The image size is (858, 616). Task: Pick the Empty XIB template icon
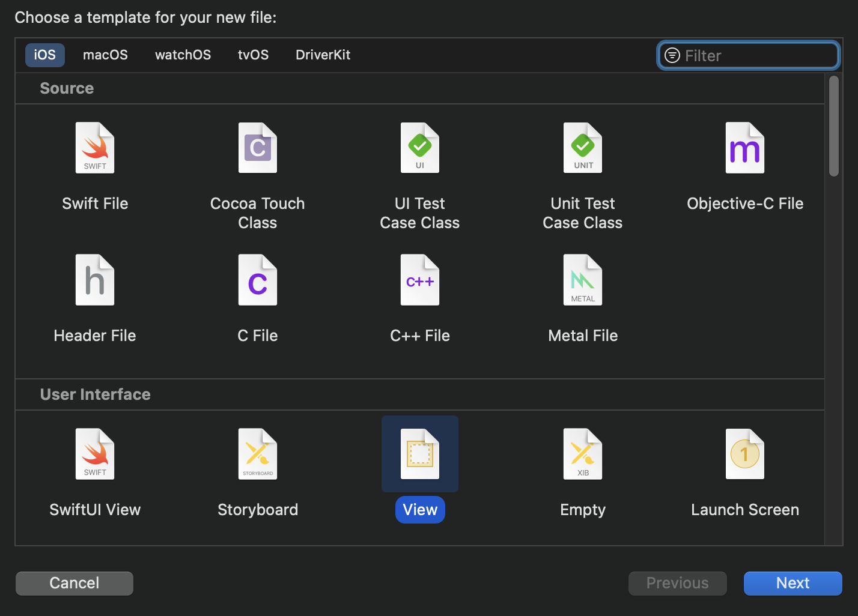(583, 454)
